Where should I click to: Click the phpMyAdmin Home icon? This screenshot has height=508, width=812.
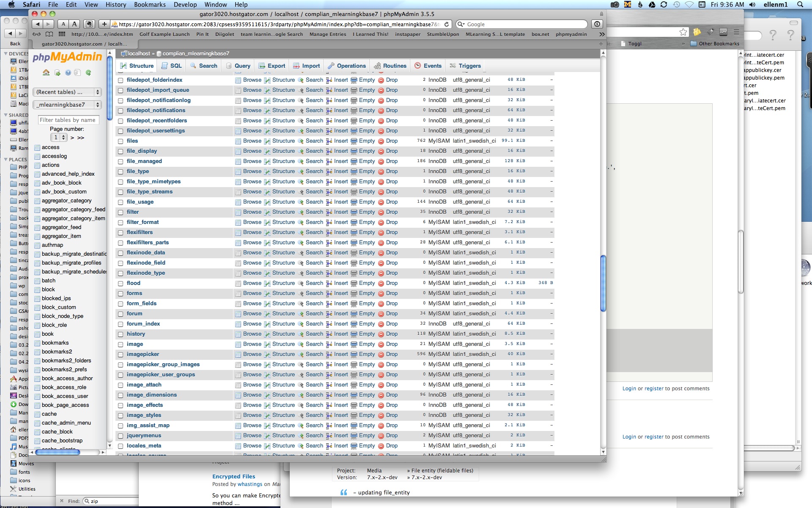pyautogui.click(x=46, y=73)
